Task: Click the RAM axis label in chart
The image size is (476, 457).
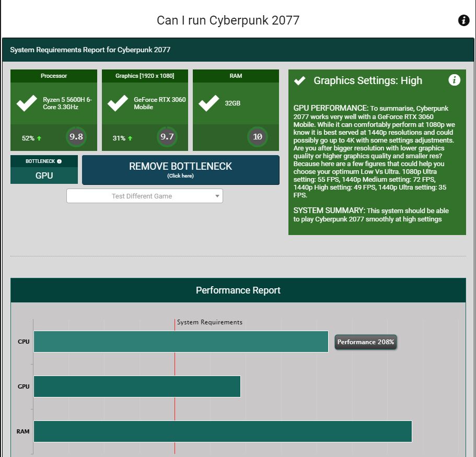Action: pyautogui.click(x=23, y=431)
